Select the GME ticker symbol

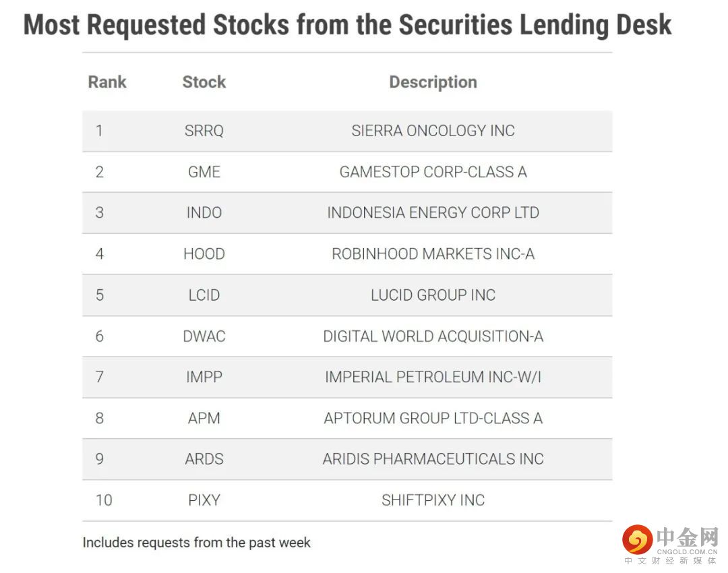(204, 172)
